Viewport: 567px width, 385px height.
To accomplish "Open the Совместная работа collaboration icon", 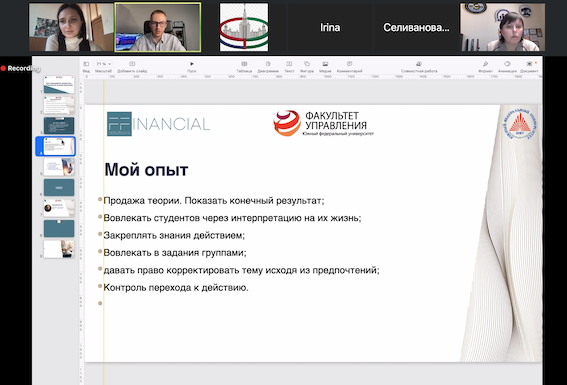I will 419,64.
